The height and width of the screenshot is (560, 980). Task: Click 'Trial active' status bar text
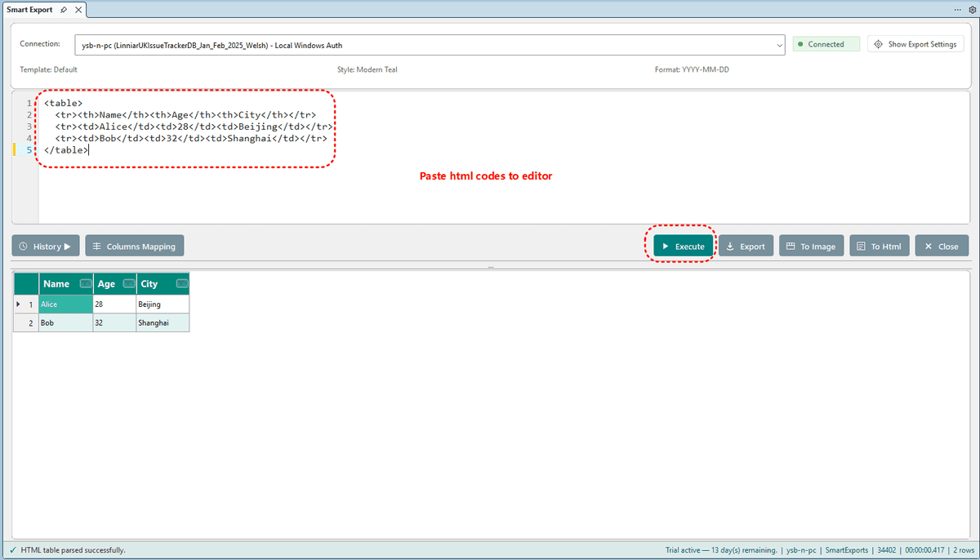coord(721,550)
